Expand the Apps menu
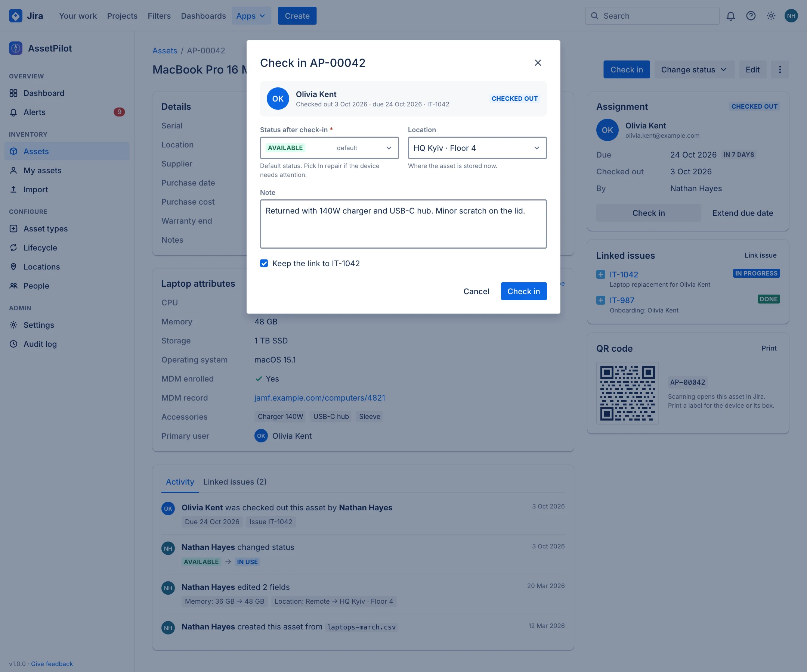This screenshot has width=807, height=672. pyautogui.click(x=251, y=16)
